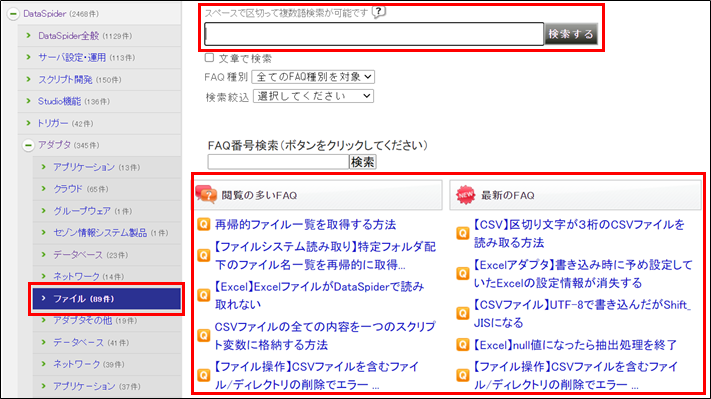Click the arrow icon next to トリガー
Viewport: 711px width, 399px height.
click(x=29, y=123)
